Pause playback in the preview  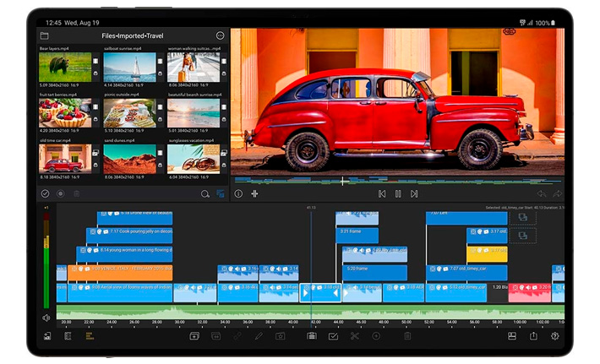[x=398, y=193]
